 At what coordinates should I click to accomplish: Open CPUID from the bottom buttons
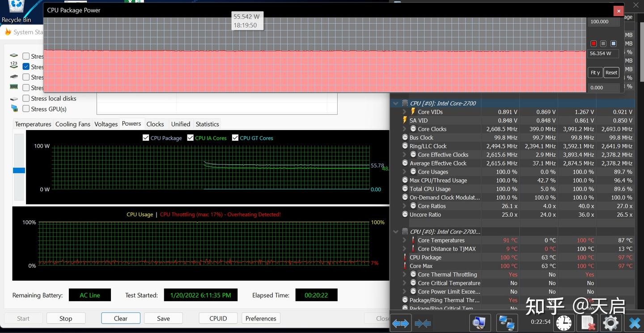coord(218,318)
